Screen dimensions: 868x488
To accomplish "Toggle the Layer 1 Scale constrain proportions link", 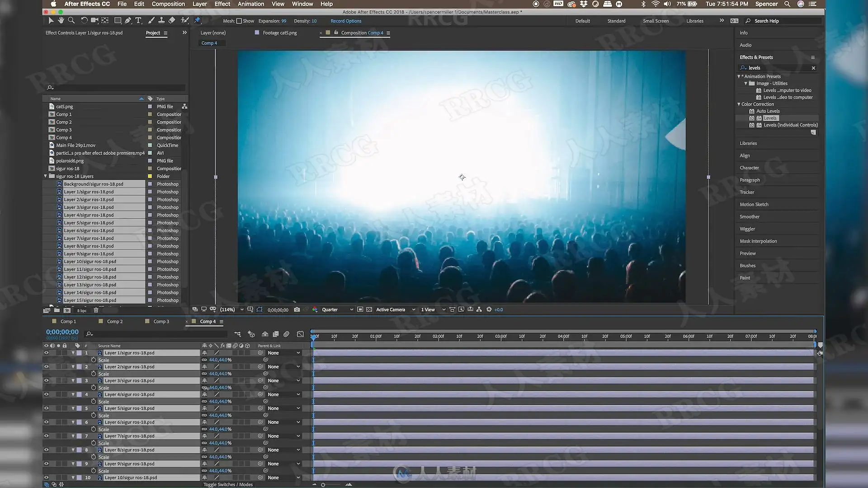I will (x=204, y=360).
